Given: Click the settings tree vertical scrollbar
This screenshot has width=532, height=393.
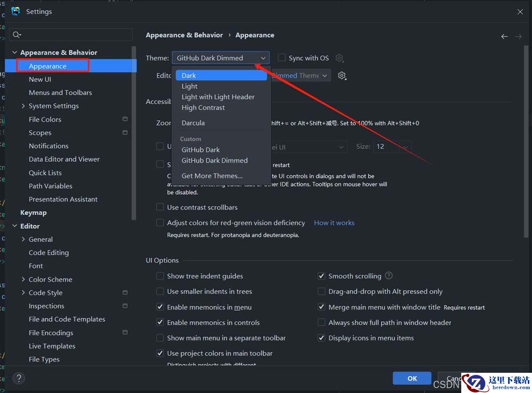Looking at the screenshot, I should [134, 133].
